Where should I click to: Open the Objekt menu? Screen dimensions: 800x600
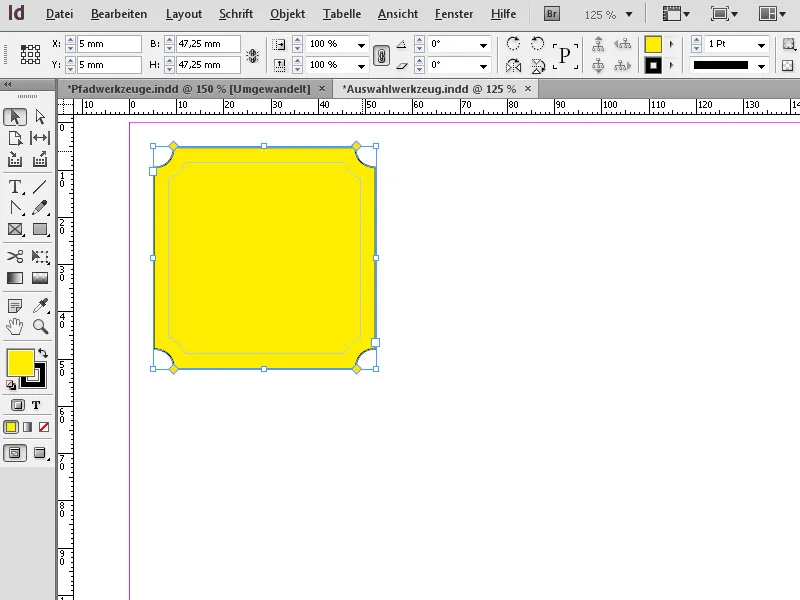(288, 14)
